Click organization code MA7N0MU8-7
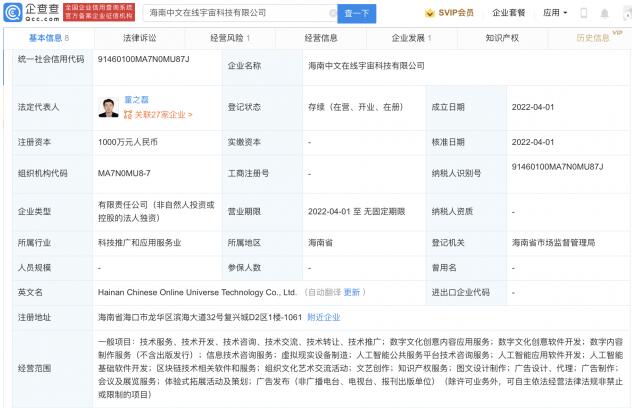This screenshot has height=408, width=632. tap(124, 173)
